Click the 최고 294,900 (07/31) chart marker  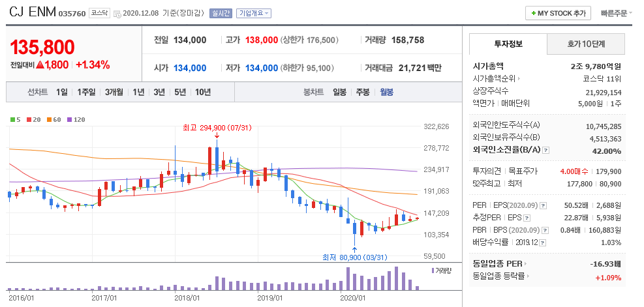(x=217, y=128)
